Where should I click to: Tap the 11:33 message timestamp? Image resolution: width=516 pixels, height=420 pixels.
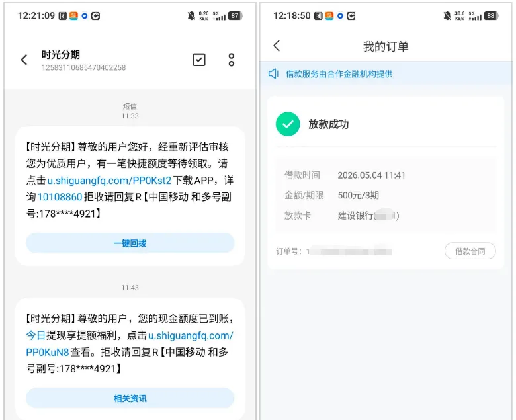130,116
